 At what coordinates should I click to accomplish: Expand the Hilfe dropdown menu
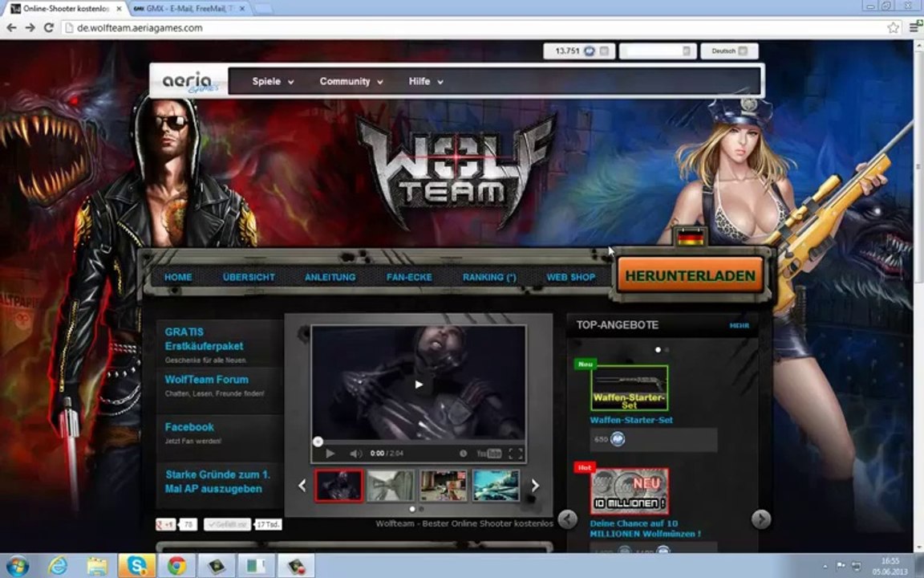pos(426,81)
